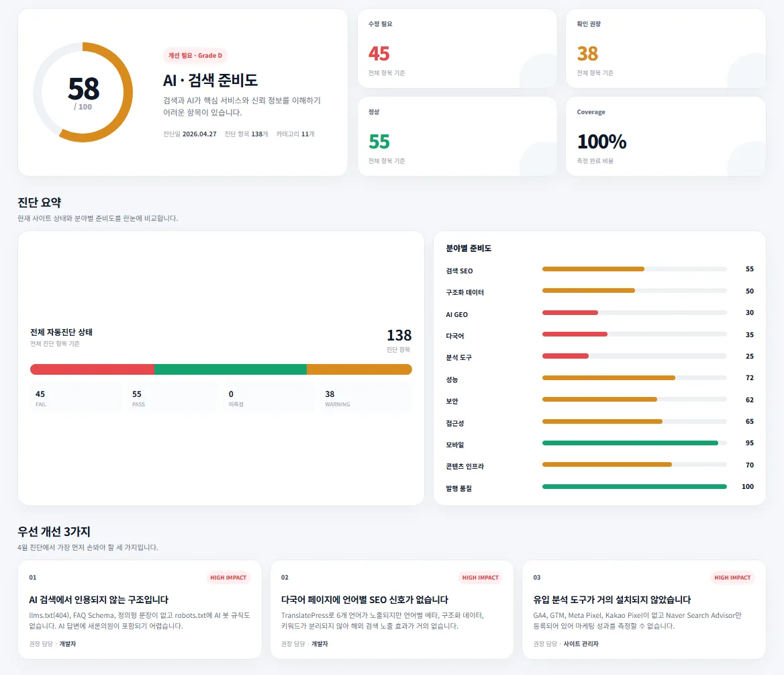This screenshot has width=784, height=675.
Task: Click HIGH IMPACT badge on card 01
Action: coord(228,578)
